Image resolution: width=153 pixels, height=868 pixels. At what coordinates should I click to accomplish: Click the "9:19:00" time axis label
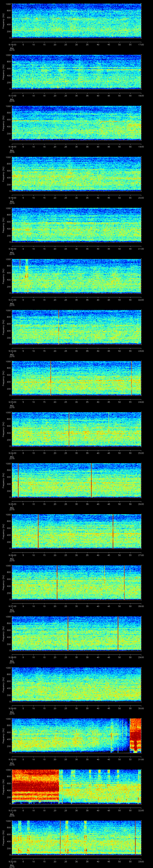point(12,198)
